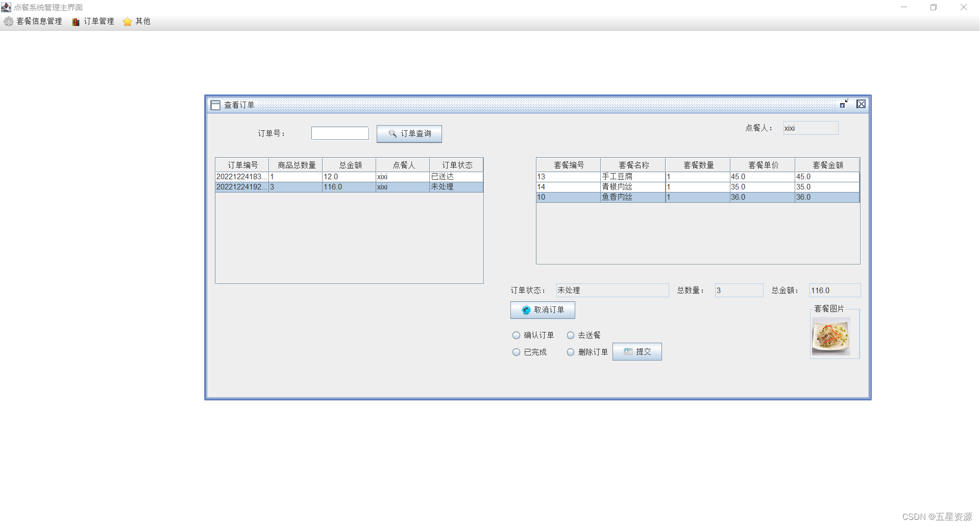Viewport: 980px width, 526px height.
Task: Click the 套餐数量 column header
Action: 698,165
